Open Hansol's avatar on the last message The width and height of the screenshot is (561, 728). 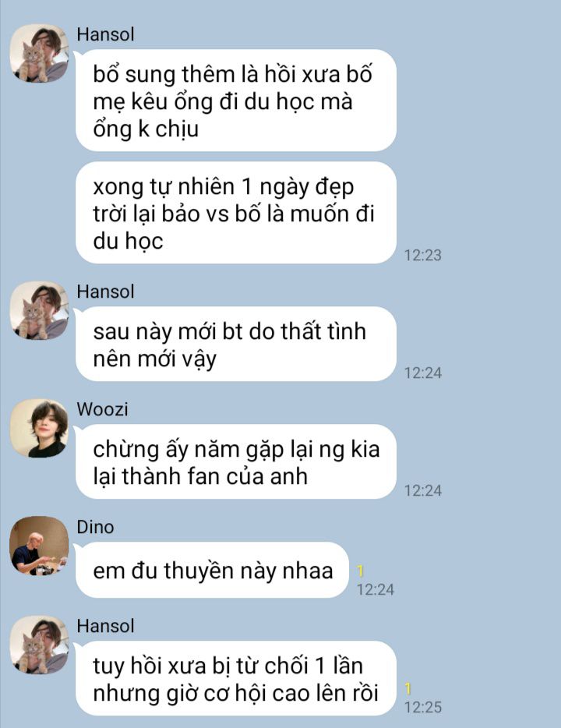40,645
